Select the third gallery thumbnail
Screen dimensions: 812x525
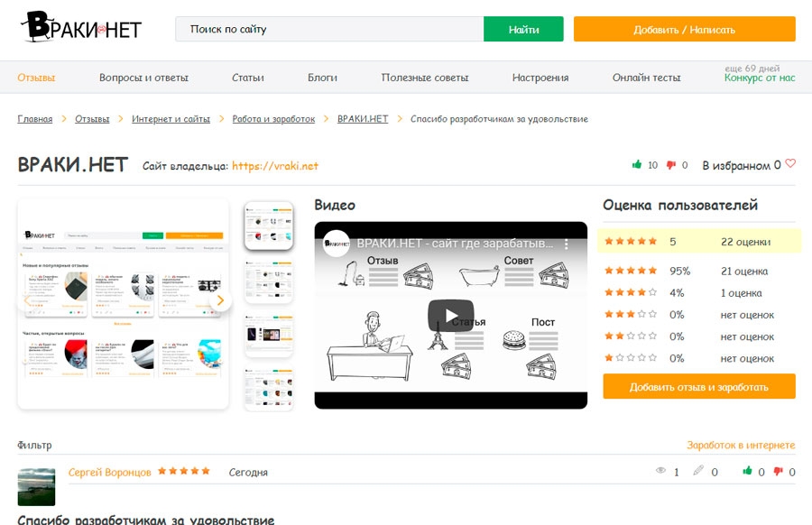(269, 335)
